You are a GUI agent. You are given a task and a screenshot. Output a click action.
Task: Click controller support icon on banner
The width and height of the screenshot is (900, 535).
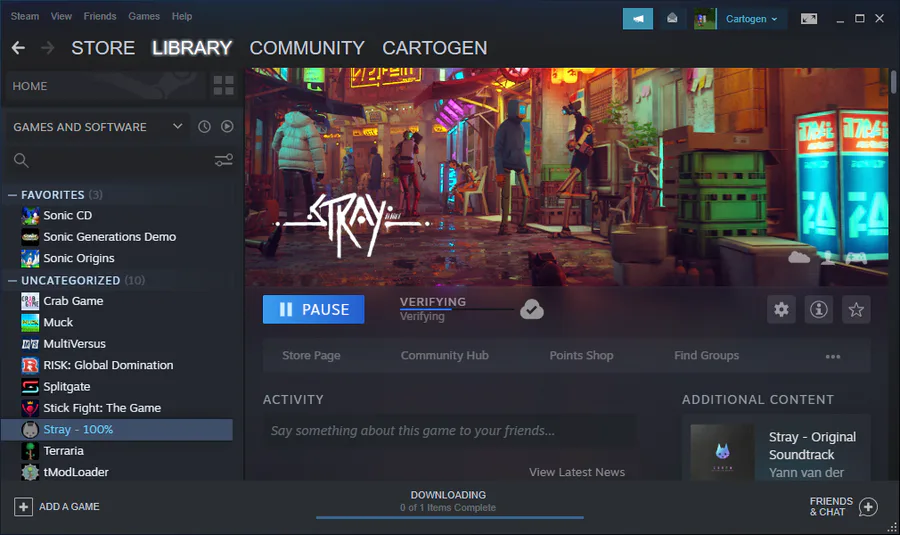tap(856, 258)
